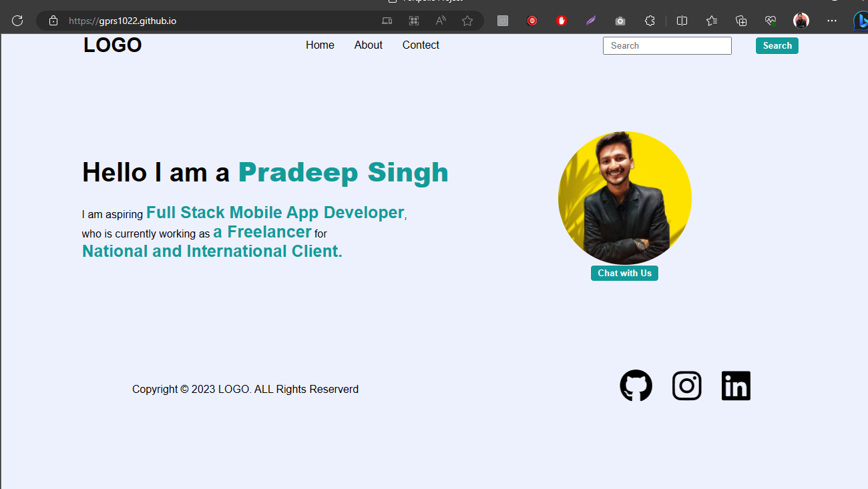The height and width of the screenshot is (489, 868).
Task: Open the browser settings menu via ellipsis
Action: [831, 21]
